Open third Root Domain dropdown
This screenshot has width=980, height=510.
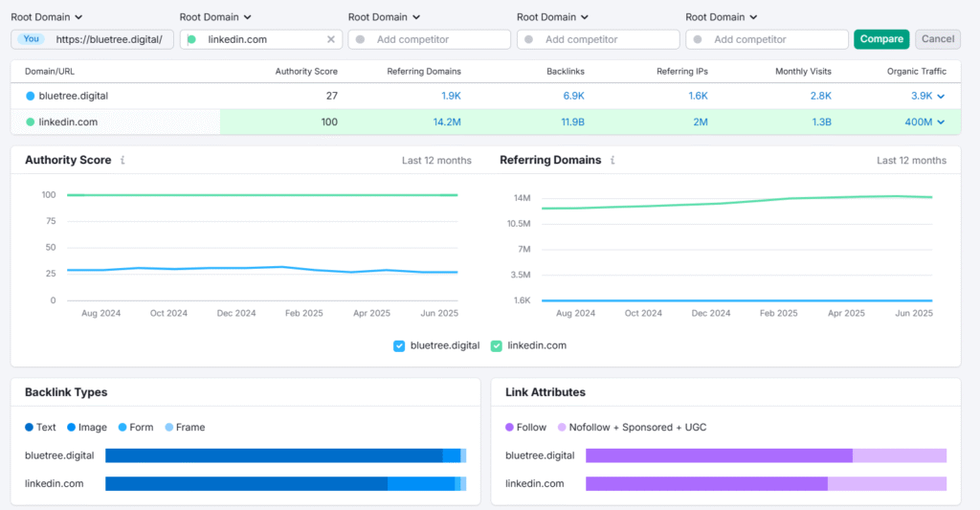point(384,17)
